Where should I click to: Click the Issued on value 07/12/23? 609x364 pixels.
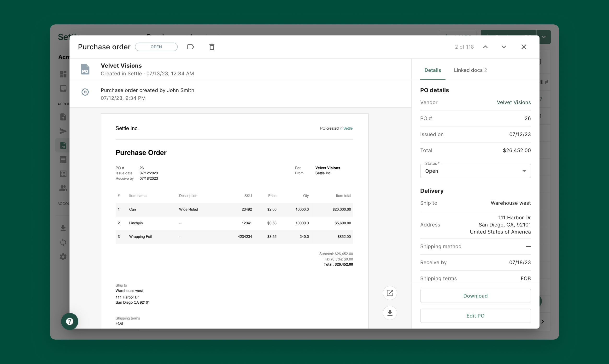click(520, 134)
